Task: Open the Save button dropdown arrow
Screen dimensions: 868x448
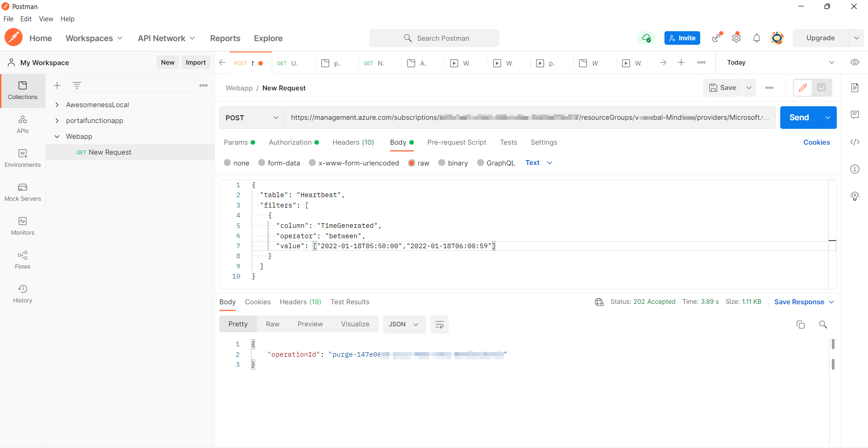Action: coord(749,88)
